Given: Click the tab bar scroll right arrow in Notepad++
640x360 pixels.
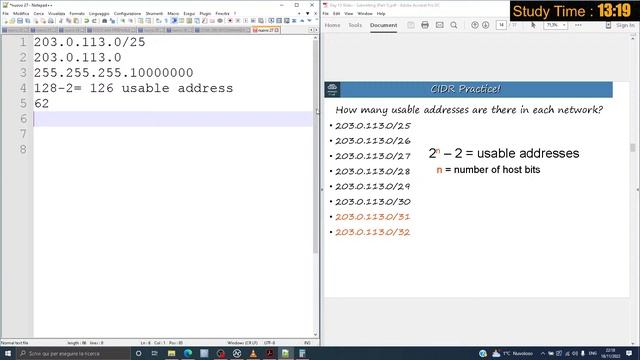Looking at the screenshot, I should (316, 30).
